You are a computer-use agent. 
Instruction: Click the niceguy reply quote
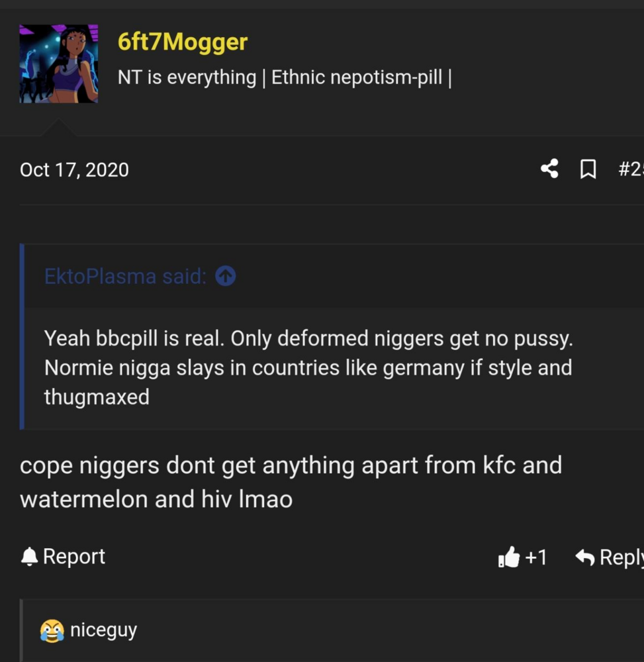[103, 630]
